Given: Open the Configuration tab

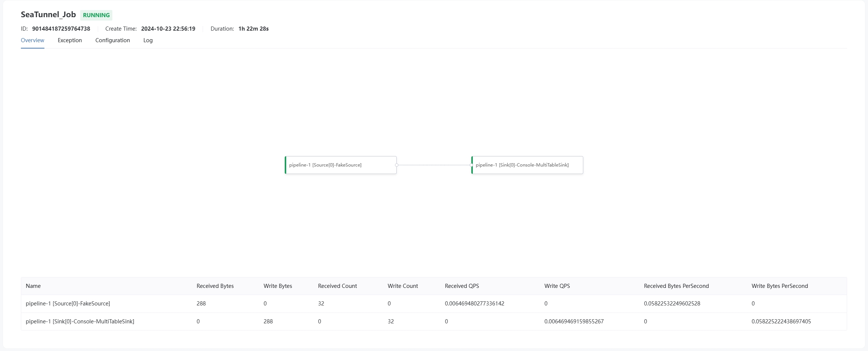Looking at the screenshot, I should click(112, 40).
